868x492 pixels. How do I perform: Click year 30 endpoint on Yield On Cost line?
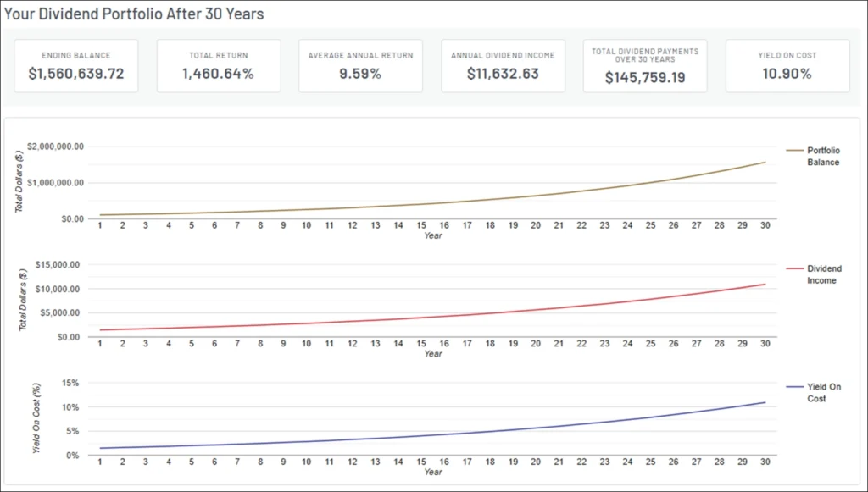[765, 402]
